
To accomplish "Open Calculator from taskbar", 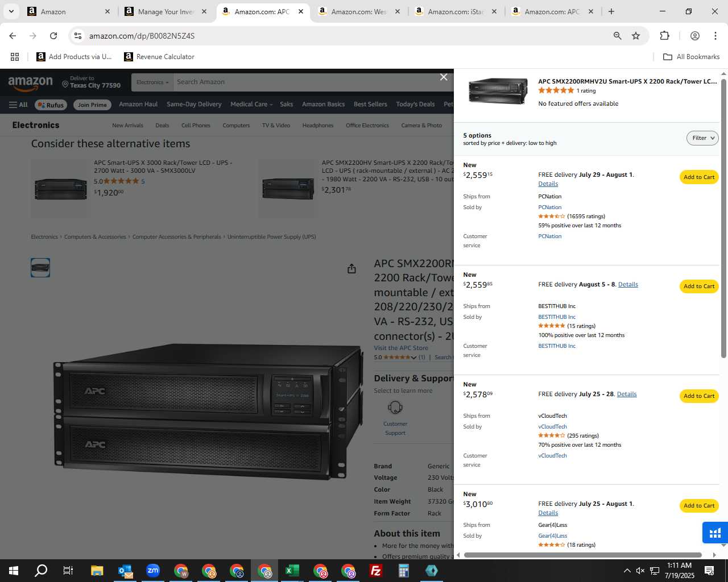I will pyautogui.click(x=404, y=571).
